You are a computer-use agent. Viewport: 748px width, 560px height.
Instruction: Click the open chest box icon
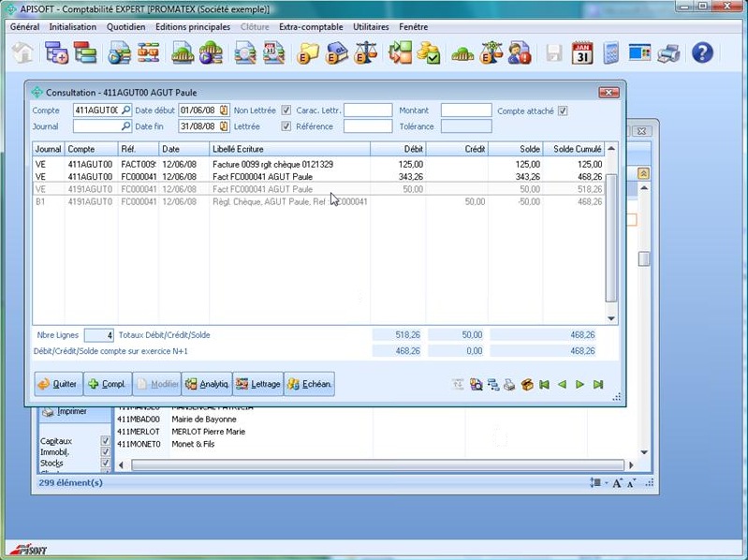tap(527, 385)
